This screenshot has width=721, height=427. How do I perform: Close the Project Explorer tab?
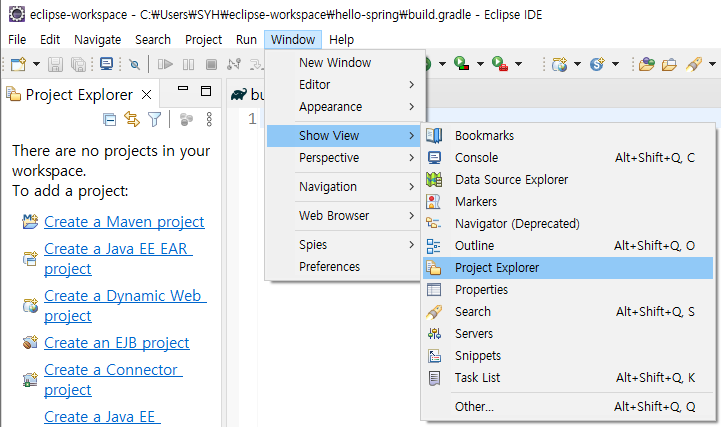[x=147, y=95]
